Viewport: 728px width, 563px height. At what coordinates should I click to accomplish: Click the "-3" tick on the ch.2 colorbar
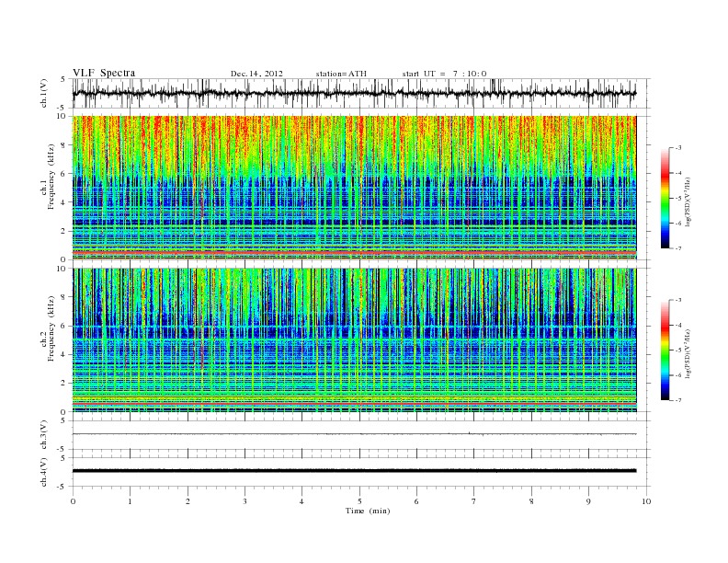click(678, 300)
